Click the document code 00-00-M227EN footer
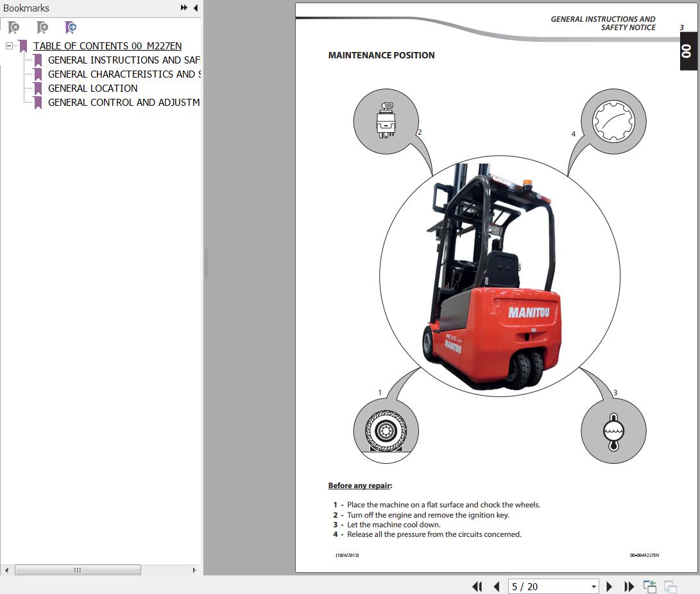The width and height of the screenshot is (700, 594). (x=644, y=555)
